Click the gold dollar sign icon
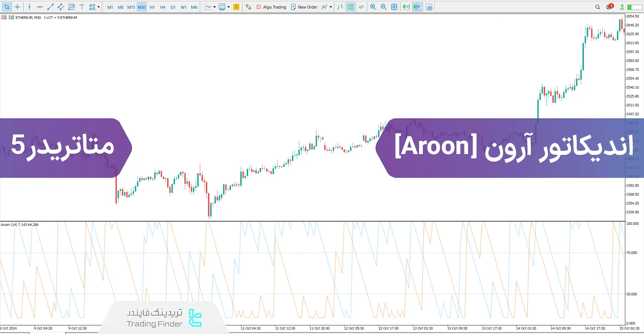The width and height of the screenshot is (644, 334). 236,7
